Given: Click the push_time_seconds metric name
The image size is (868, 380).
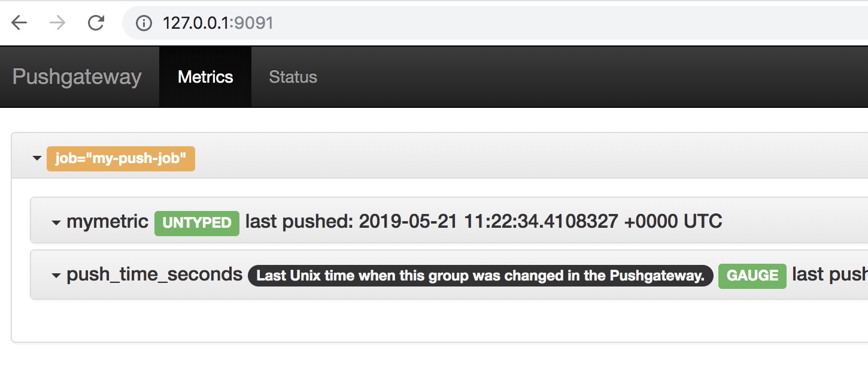Looking at the screenshot, I should pos(154,275).
